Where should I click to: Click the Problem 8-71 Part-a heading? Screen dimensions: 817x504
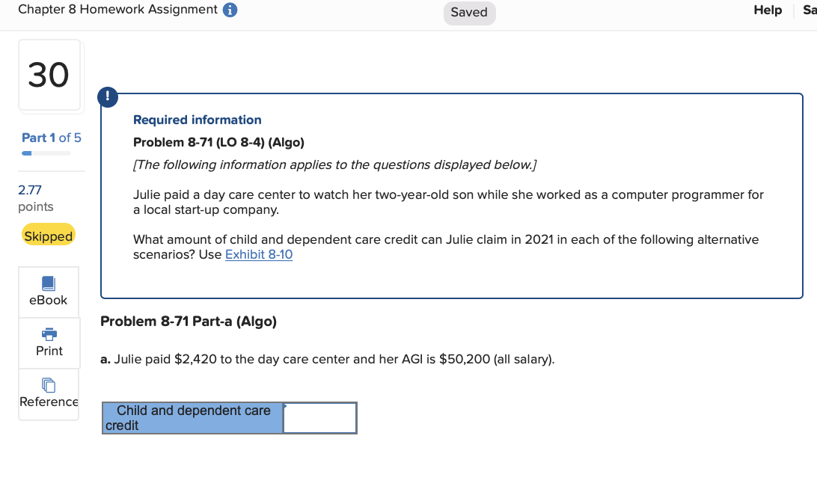pyautogui.click(x=189, y=321)
